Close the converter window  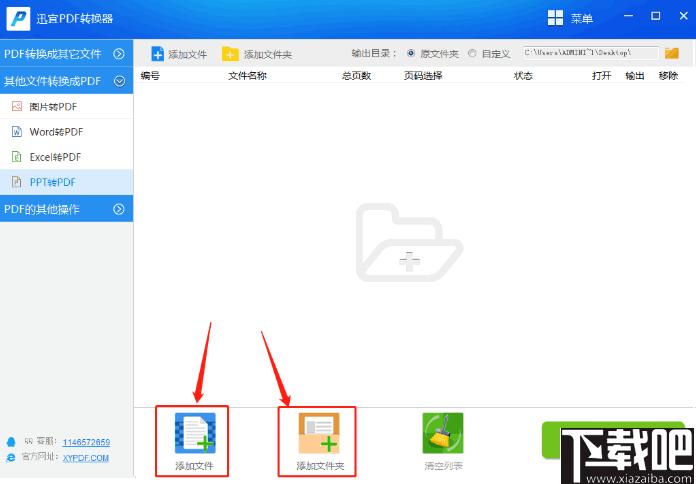click(x=684, y=16)
